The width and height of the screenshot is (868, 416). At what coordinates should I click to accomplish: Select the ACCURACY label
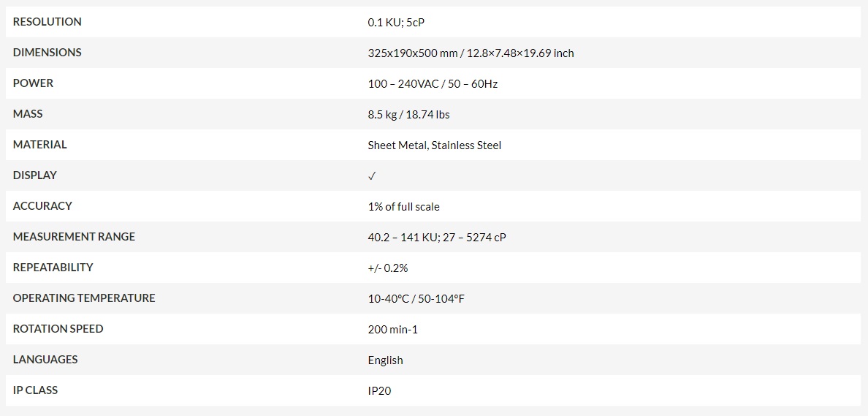click(42, 205)
